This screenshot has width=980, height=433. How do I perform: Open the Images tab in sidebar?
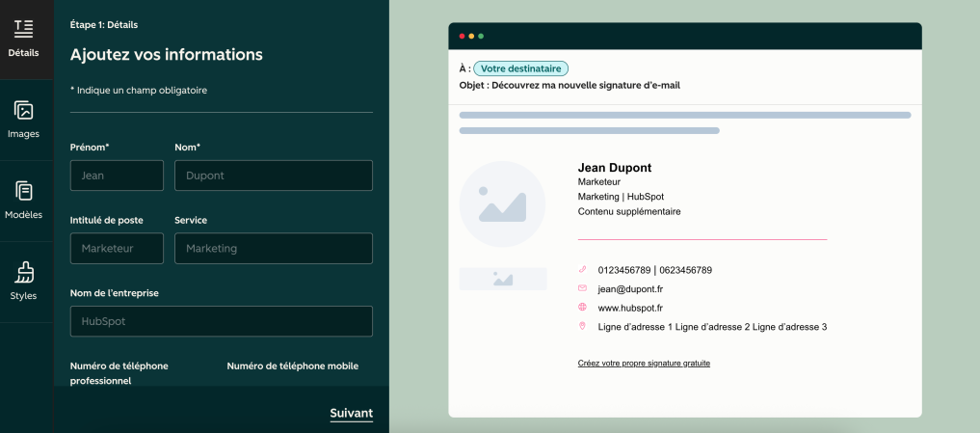[24, 121]
